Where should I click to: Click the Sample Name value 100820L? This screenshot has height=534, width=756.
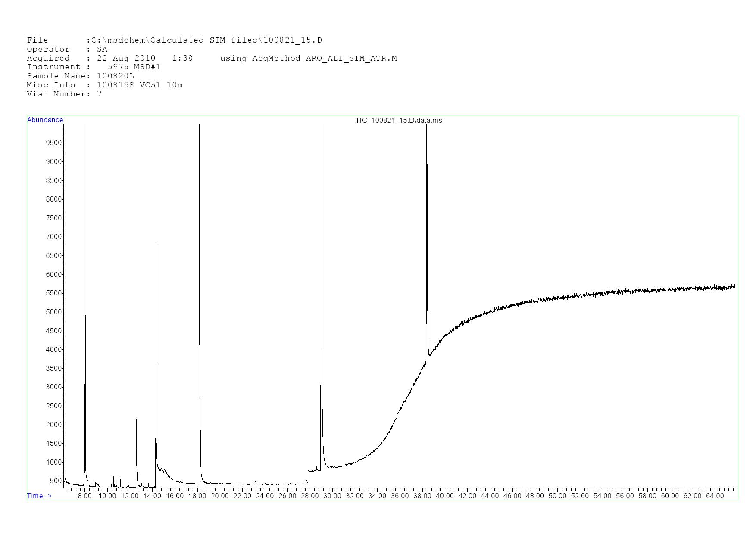point(116,76)
